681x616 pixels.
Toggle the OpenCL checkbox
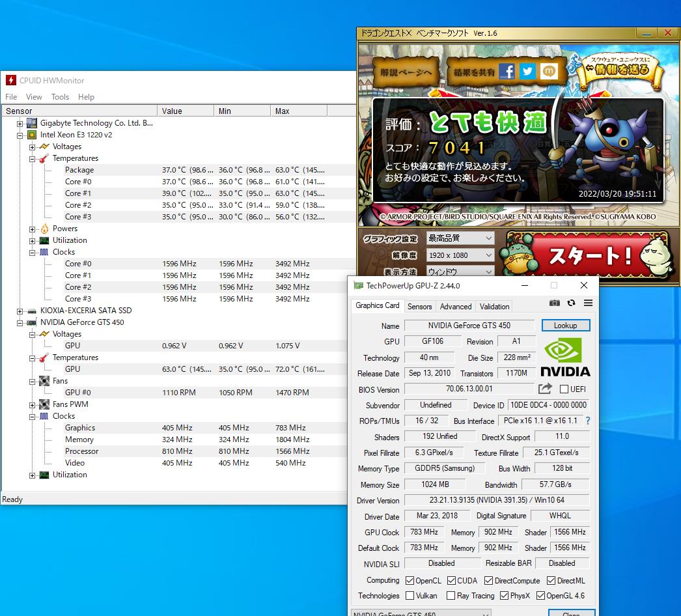click(x=410, y=580)
